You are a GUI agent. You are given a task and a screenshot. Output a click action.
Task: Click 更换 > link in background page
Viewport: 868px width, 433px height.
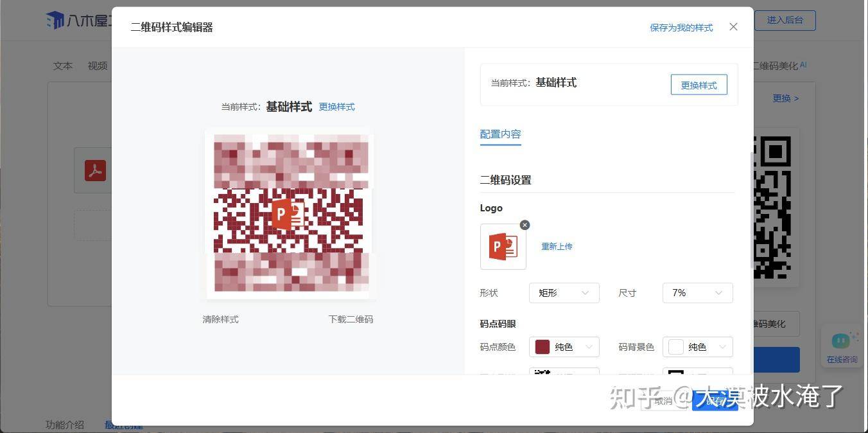(786, 98)
